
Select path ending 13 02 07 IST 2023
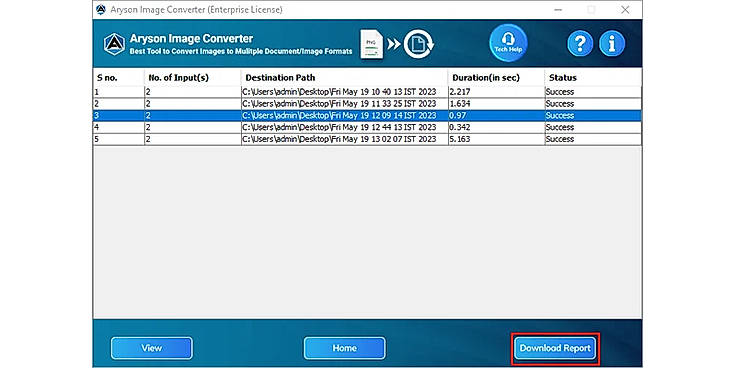[x=345, y=139]
